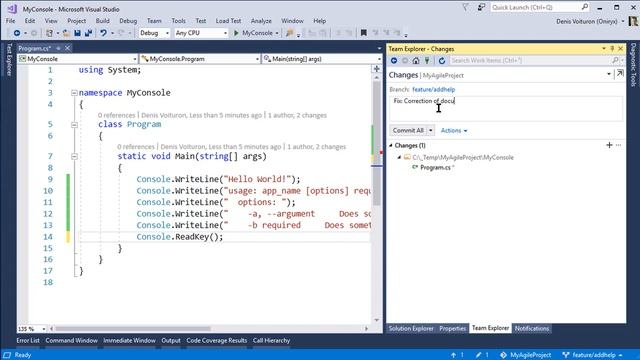640x360 pixels.
Task: Click the Navigate Backward toolbar icon
Action: coord(17,33)
